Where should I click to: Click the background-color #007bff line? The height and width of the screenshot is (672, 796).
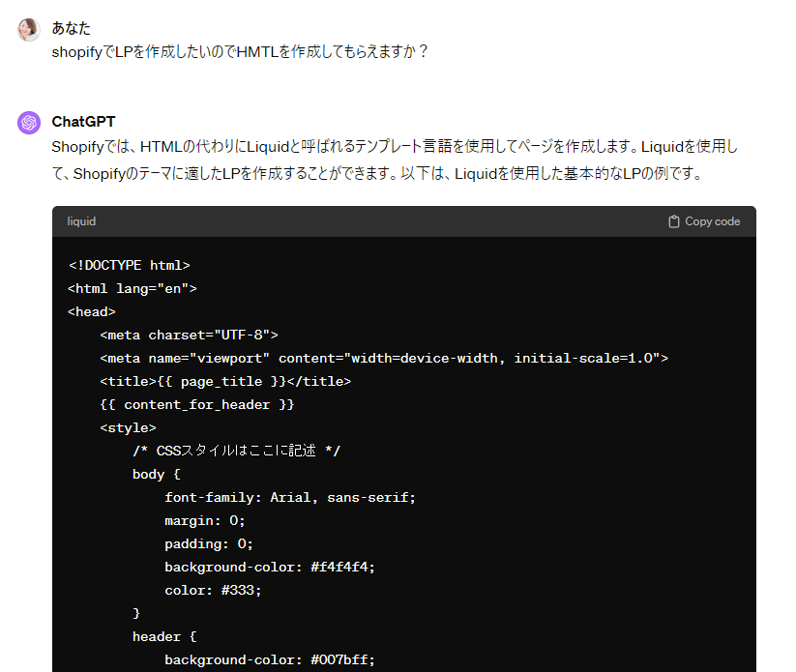[x=270, y=660]
